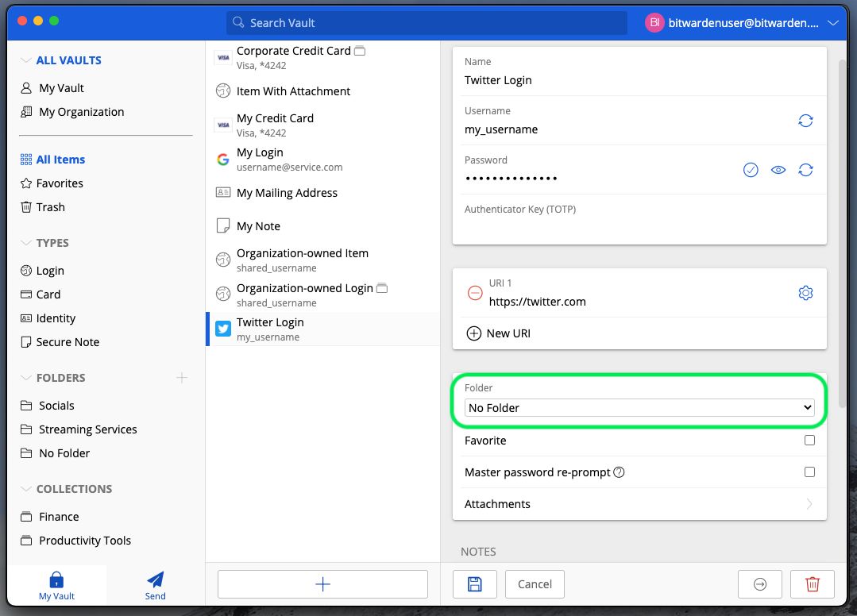
Task: Check if password has been exposed
Action: coord(751,170)
